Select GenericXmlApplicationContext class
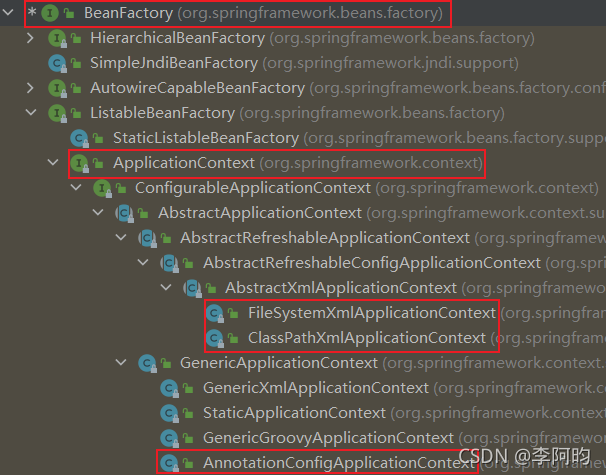Screen dimensions: 606x475 point(316,388)
